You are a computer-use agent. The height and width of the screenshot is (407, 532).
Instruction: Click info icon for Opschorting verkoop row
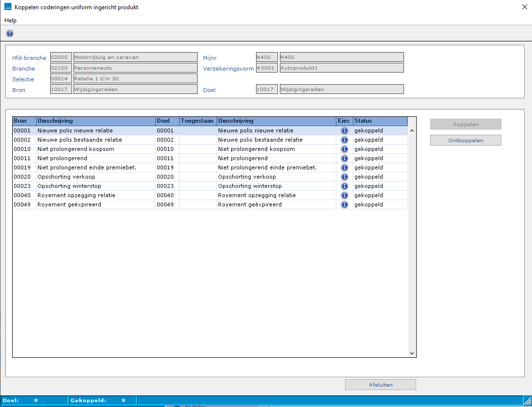(345, 177)
